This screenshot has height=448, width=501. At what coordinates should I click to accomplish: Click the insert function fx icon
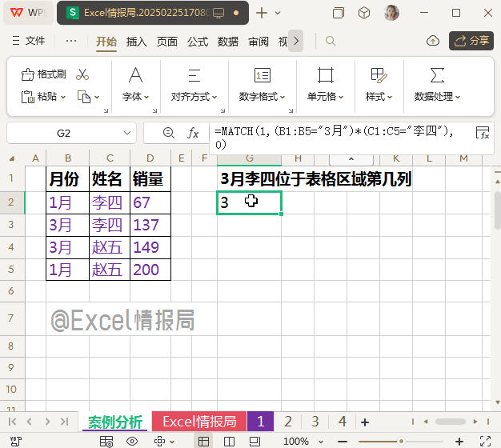point(193,133)
